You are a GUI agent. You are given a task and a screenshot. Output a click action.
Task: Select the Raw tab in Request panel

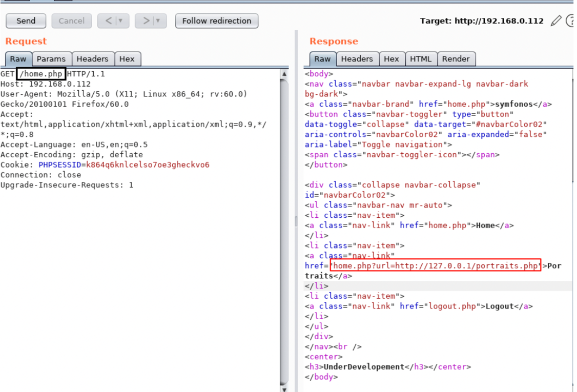click(18, 59)
